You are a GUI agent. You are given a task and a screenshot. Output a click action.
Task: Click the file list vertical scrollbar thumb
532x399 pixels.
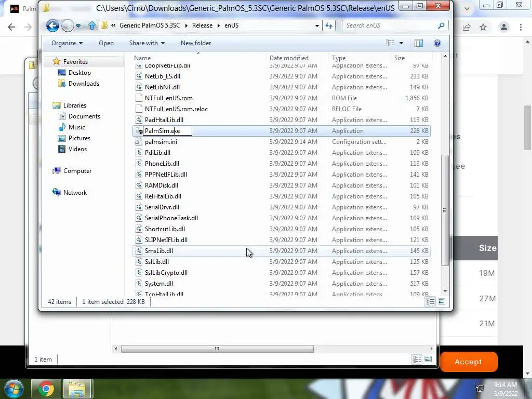coord(445,210)
